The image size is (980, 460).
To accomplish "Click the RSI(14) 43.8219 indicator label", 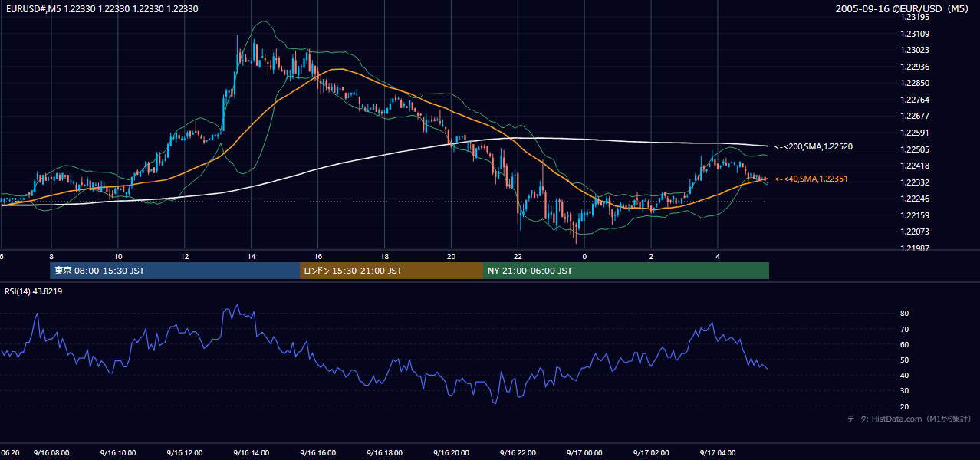I will coord(34,291).
